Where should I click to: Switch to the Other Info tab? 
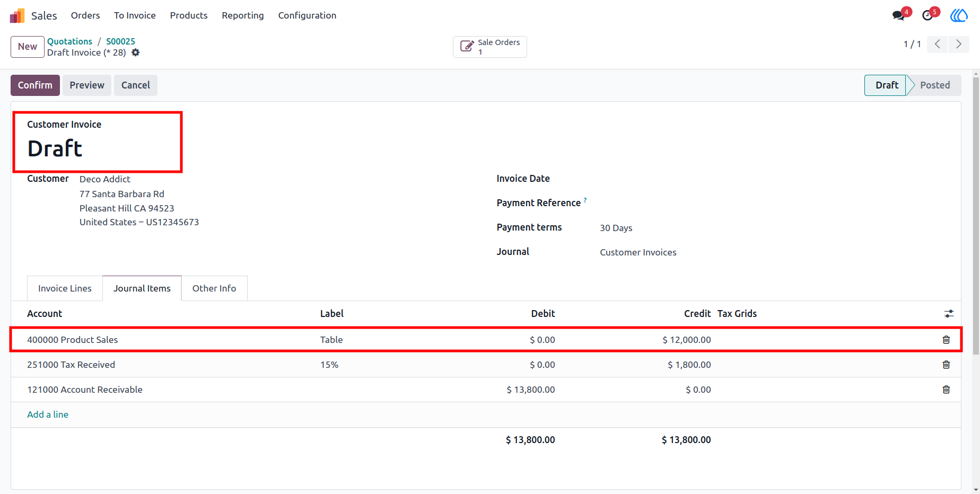(x=214, y=288)
